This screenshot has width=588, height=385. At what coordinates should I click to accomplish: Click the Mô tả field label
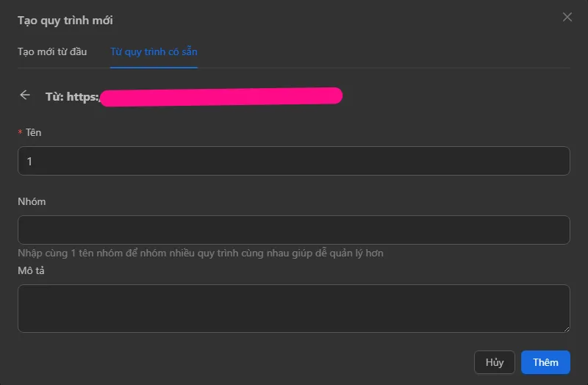[x=32, y=270]
